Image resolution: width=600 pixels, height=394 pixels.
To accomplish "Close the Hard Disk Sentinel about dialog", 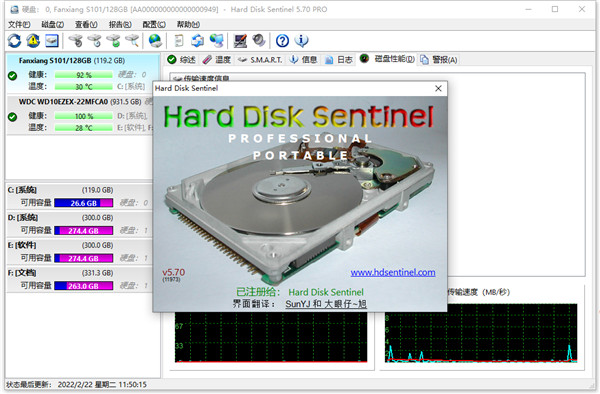I will coord(438,88).
